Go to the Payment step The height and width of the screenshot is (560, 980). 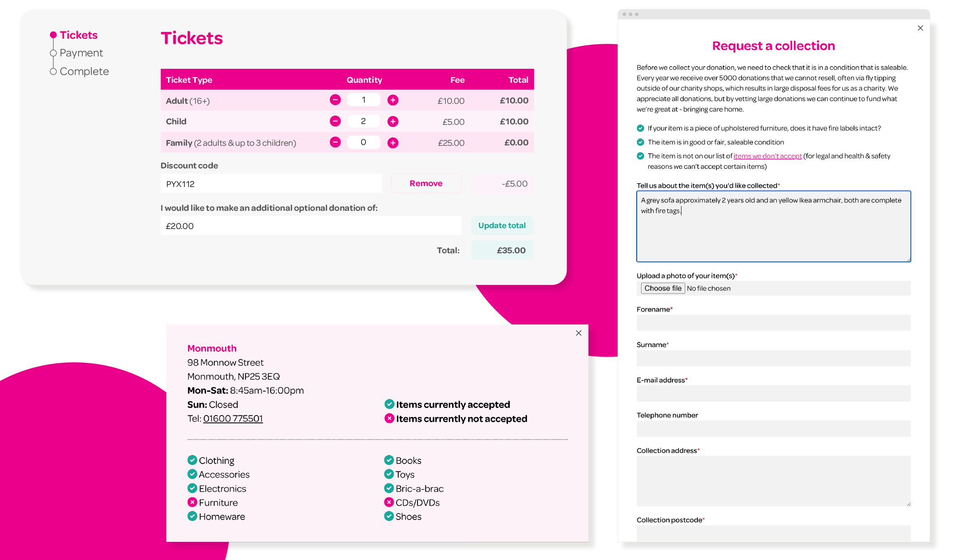click(81, 53)
